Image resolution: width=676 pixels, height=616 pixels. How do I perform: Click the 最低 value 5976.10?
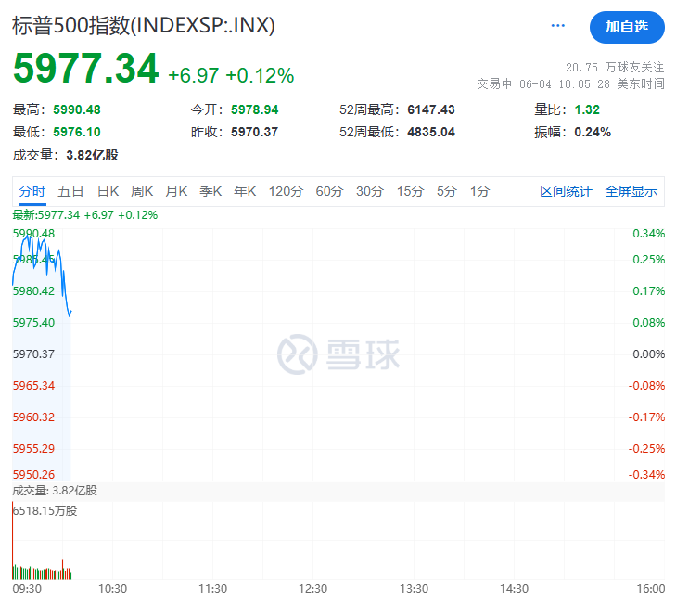(77, 132)
